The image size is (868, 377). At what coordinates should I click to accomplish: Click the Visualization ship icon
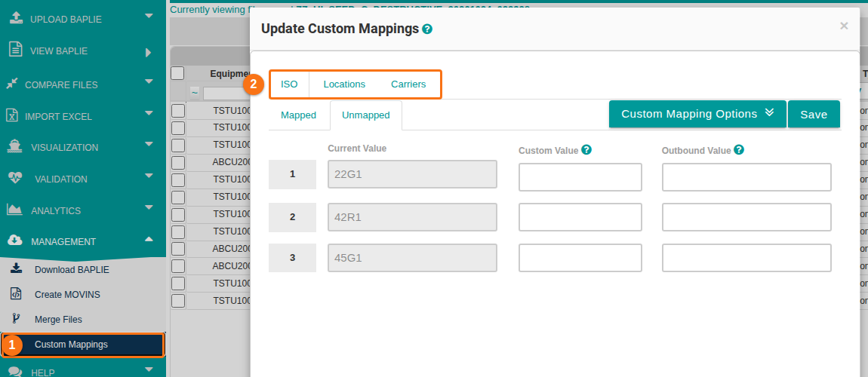(x=14, y=146)
